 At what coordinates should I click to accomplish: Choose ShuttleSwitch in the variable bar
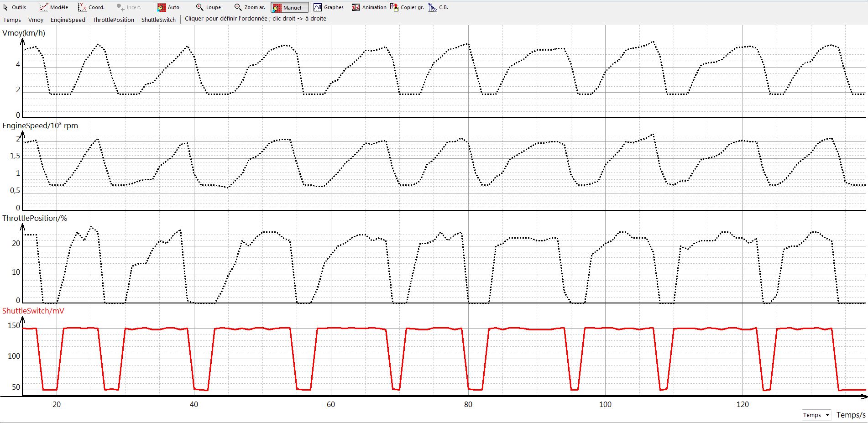tap(158, 20)
